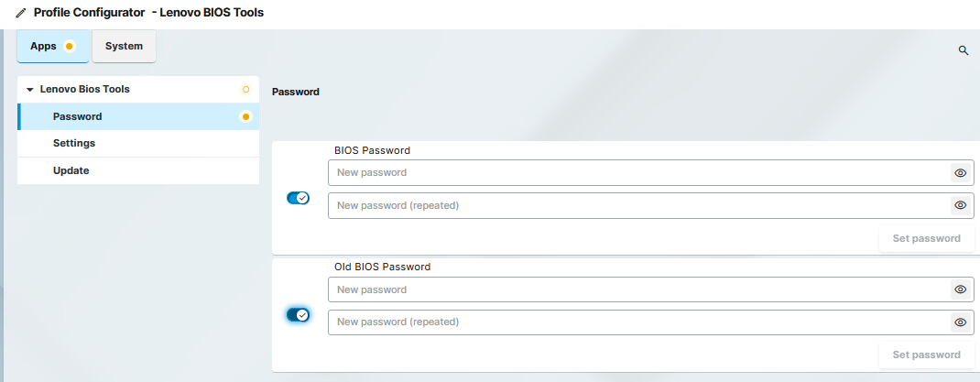Click orange dot indicator on Apps tab
This screenshot has width=980, height=382.
[70, 46]
